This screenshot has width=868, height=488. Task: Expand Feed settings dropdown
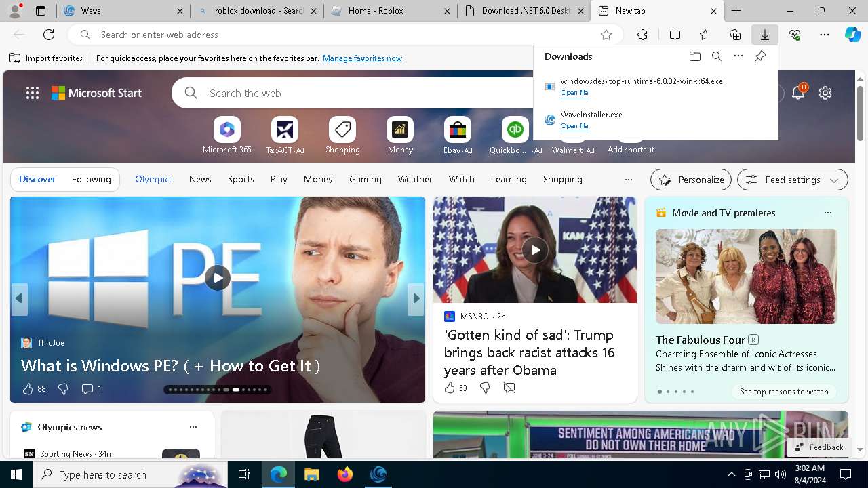793,180
